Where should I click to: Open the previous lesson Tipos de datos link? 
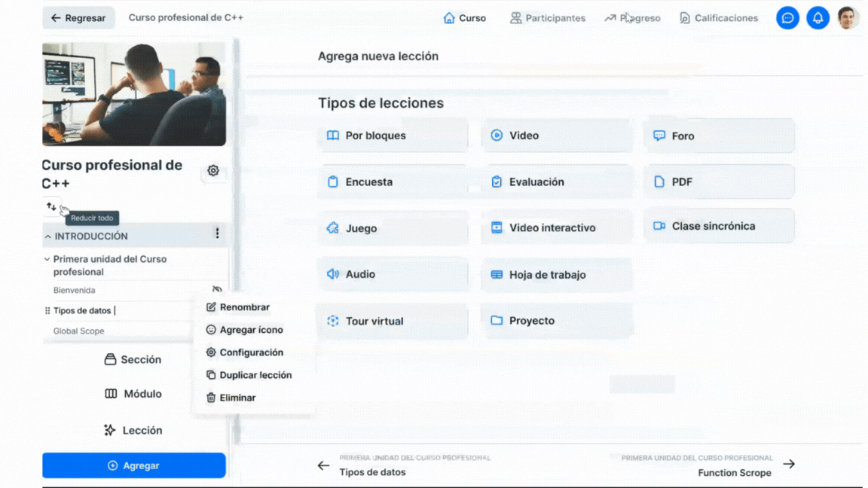click(372, 472)
